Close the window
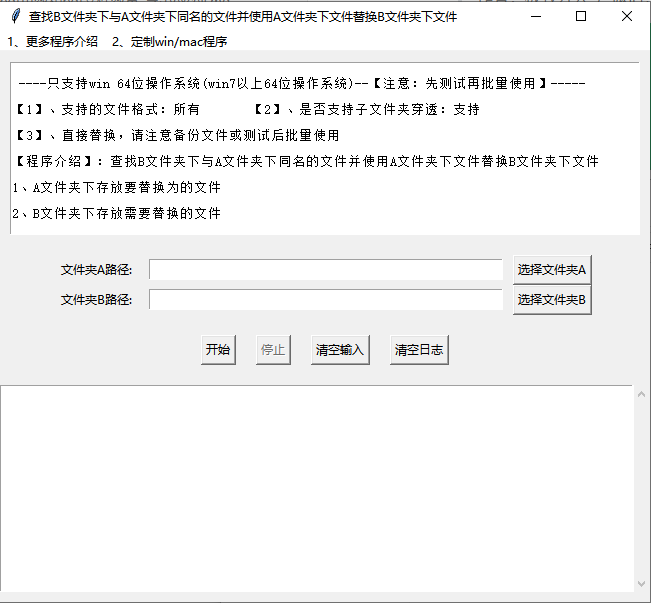Screen dimensions: 651x603 pos(627,17)
